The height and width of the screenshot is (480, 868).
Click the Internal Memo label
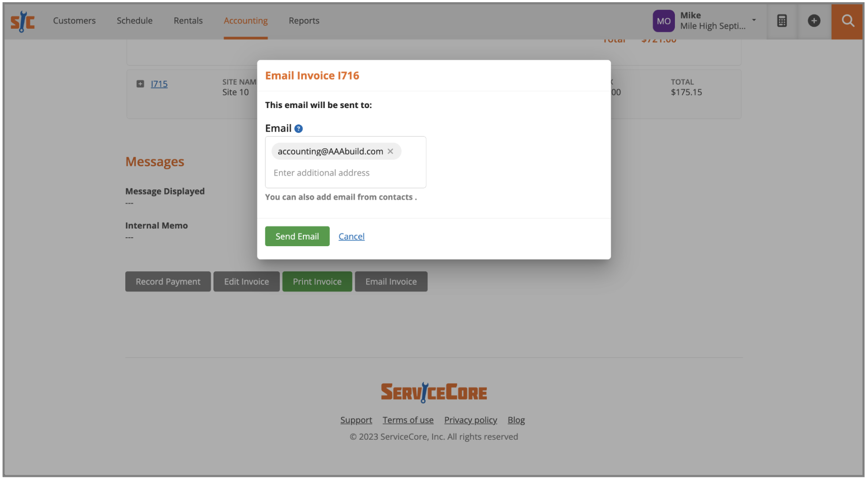point(156,226)
